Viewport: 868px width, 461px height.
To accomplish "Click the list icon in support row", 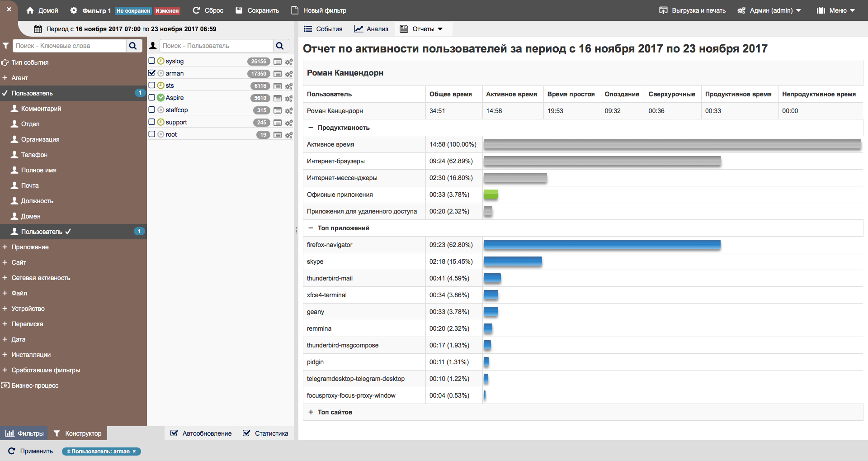I will [278, 123].
